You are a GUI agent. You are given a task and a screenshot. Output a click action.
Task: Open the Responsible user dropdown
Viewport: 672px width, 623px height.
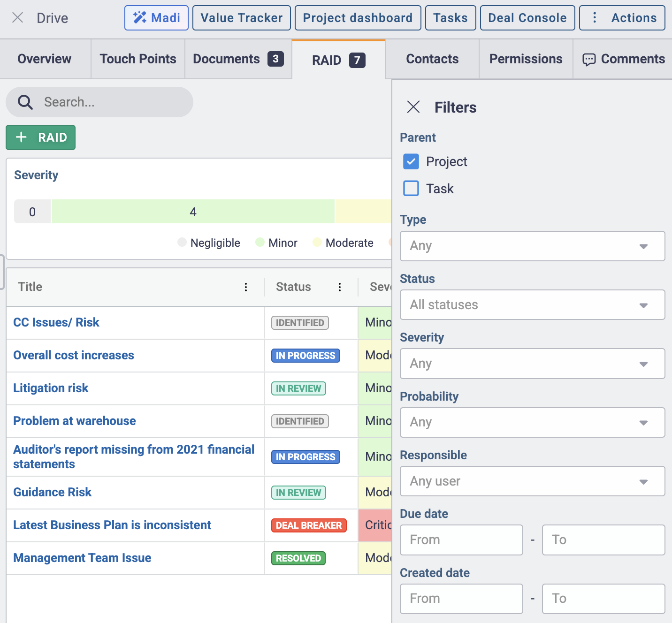pos(533,481)
